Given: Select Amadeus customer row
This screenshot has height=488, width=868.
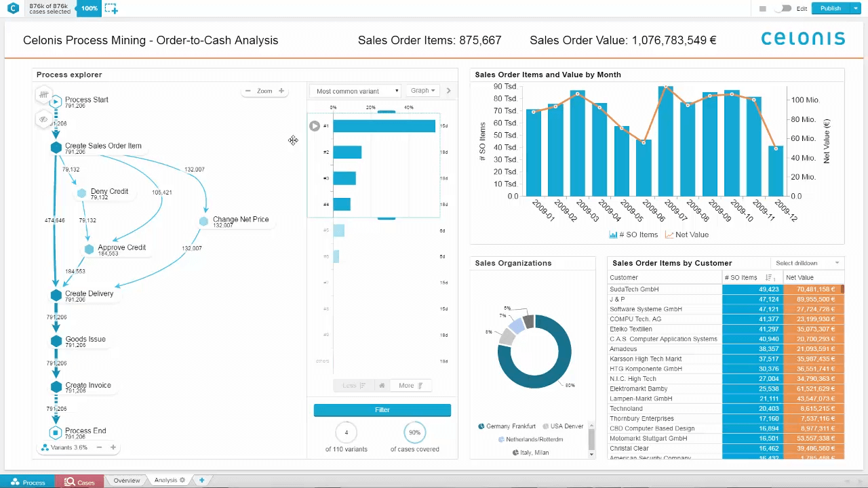Looking at the screenshot, I should point(726,349).
